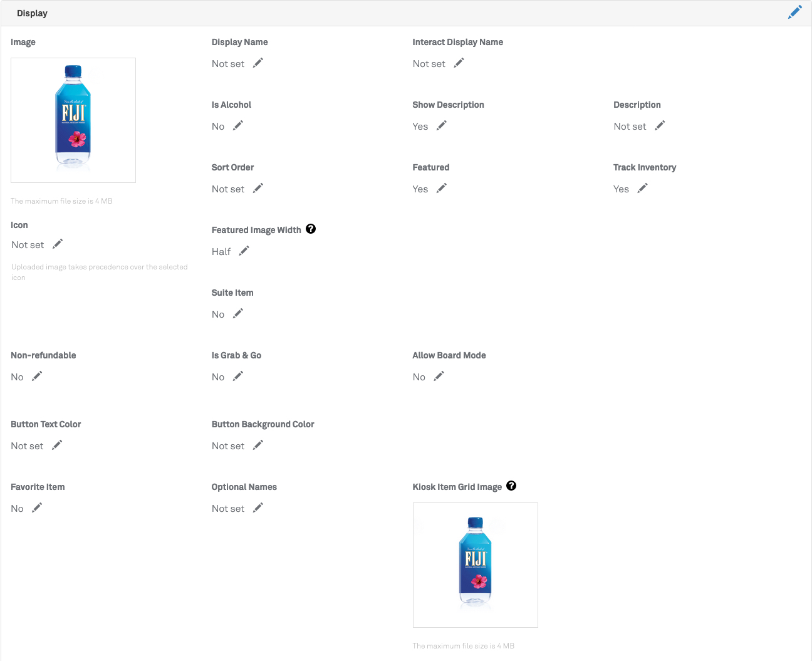This screenshot has height=661, width=812.
Task: Edit the Display Name field
Action: pyautogui.click(x=258, y=63)
